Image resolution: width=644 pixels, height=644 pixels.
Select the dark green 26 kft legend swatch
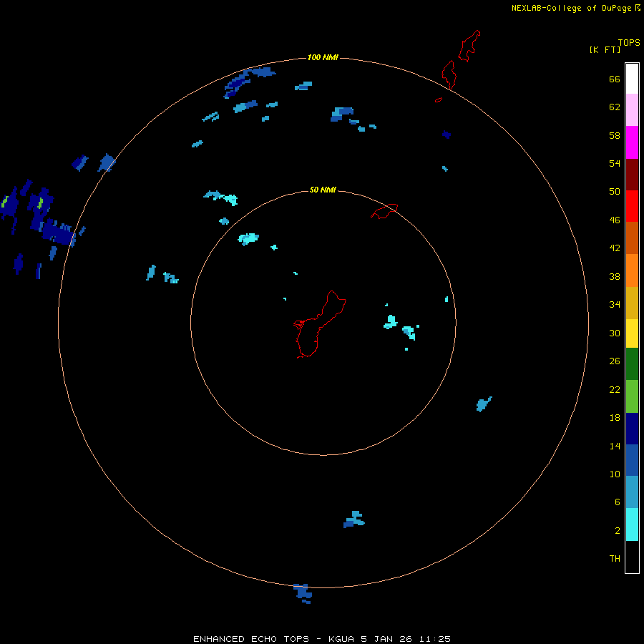[x=632, y=364]
